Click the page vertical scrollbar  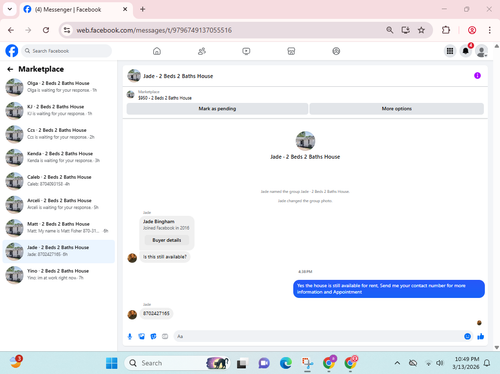497,197
